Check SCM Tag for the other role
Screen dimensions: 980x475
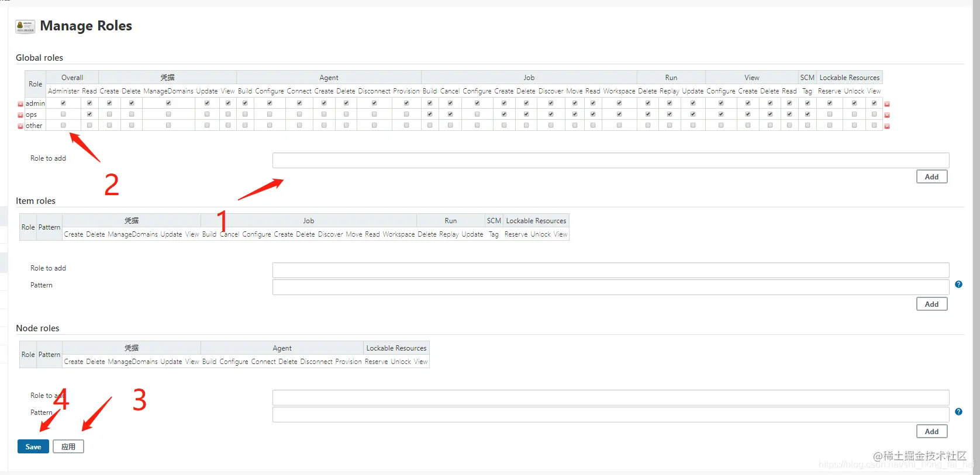[808, 125]
